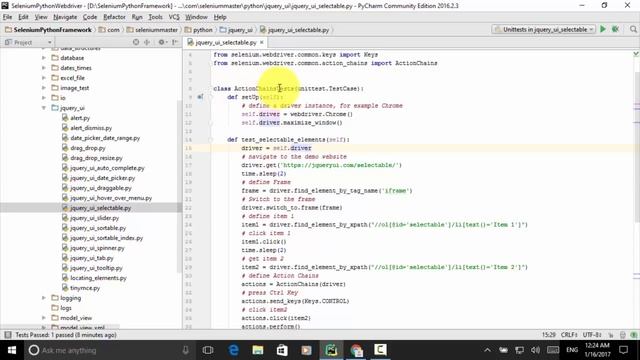Click the collapse all icon in Project panel
Image resolution: width=640 pixels, height=360 pixels.
[x=147, y=42]
